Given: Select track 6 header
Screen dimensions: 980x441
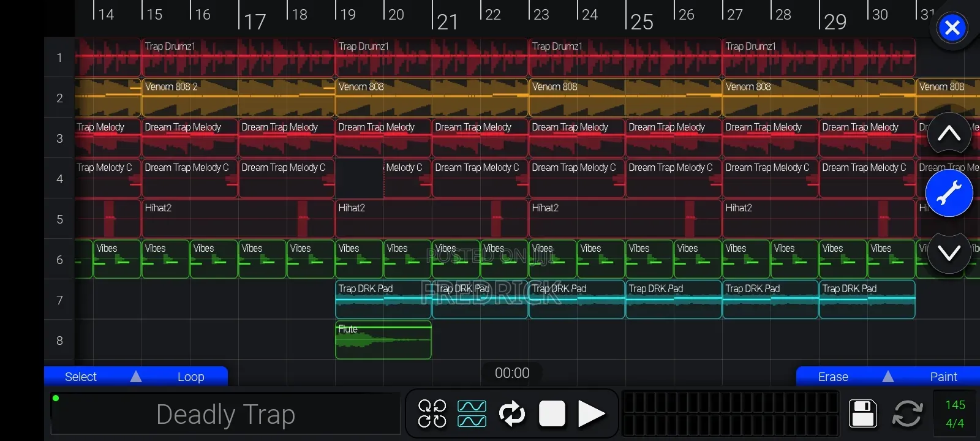Looking at the screenshot, I should click(59, 260).
